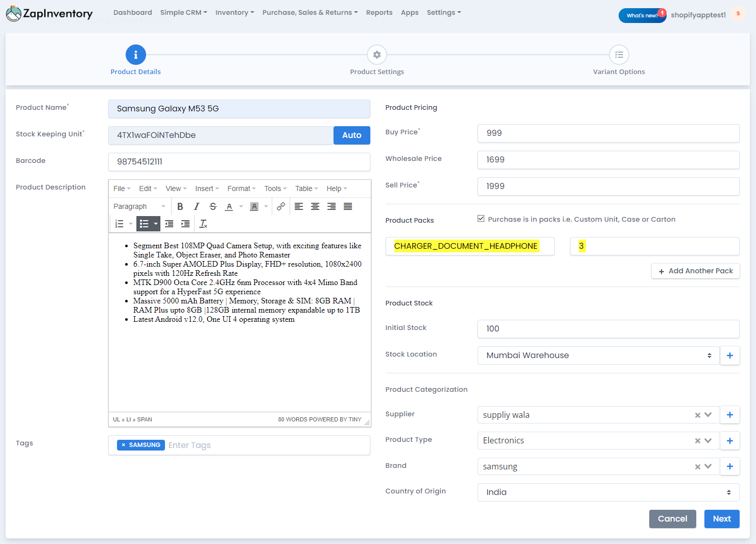The image size is (756, 544).
Task: Clear the Electronics product type
Action: 697,441
